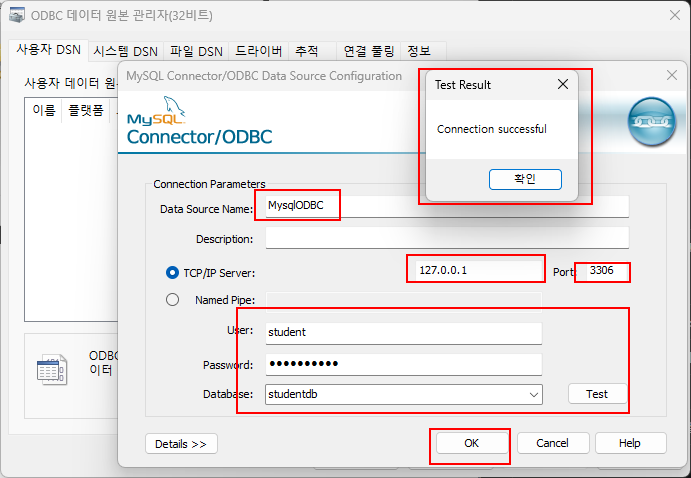Click the 이름 column header
The image size is (691, 478).
pyautogui.click(x=44, y=110)
